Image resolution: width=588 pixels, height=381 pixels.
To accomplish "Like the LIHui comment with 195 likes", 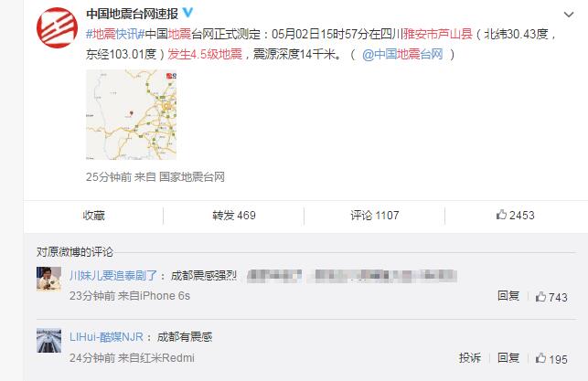I will (551, 359).
